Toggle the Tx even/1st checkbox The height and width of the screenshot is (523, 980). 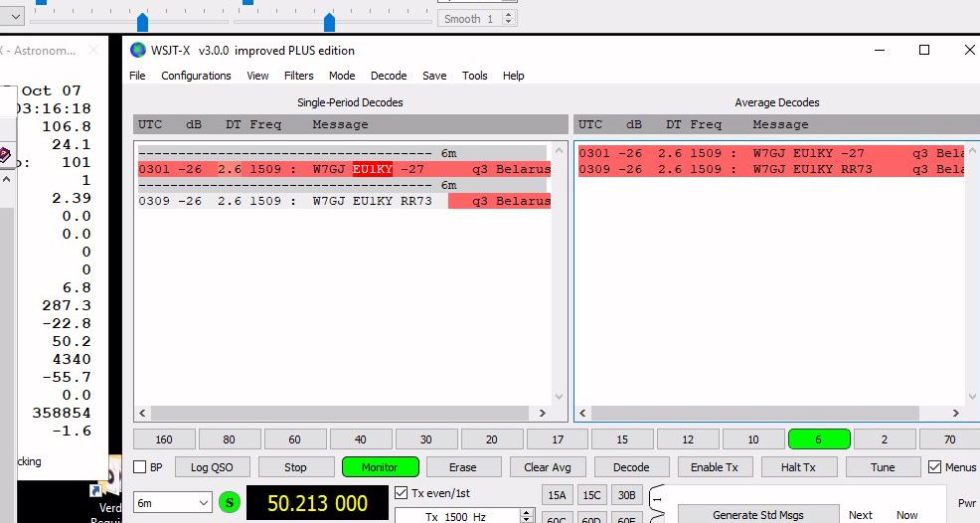[x=402, y=492]
